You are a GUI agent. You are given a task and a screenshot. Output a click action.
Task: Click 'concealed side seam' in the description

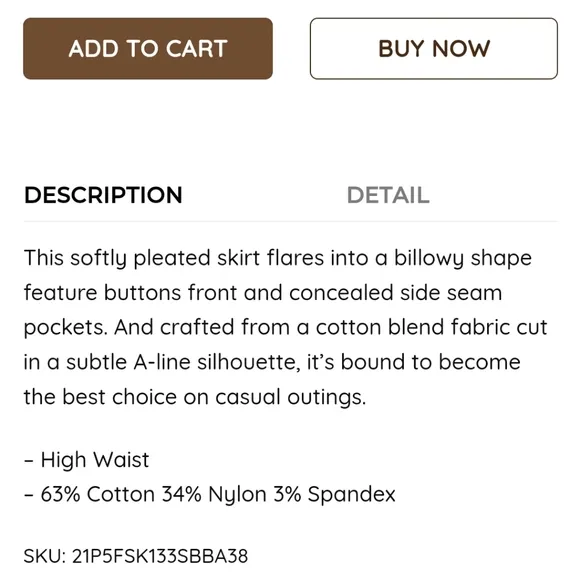click(395, 293)
